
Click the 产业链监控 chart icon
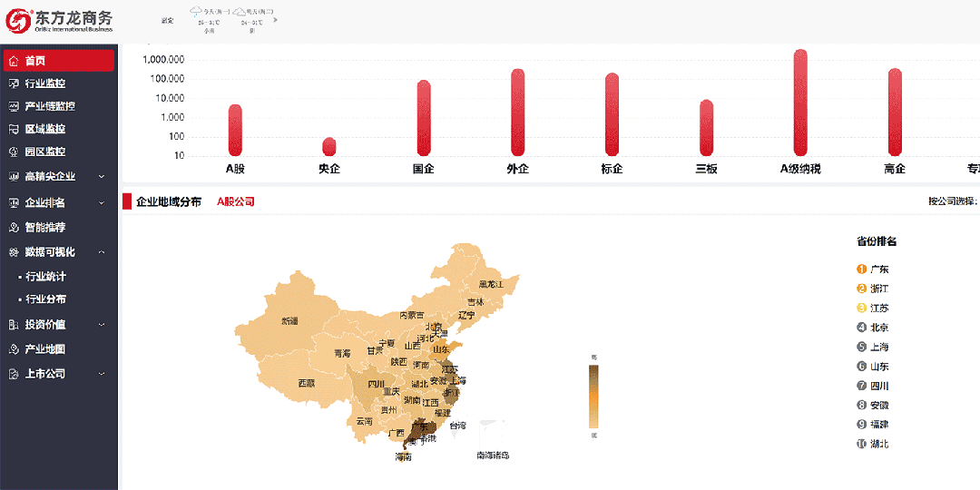pos(14,106)
